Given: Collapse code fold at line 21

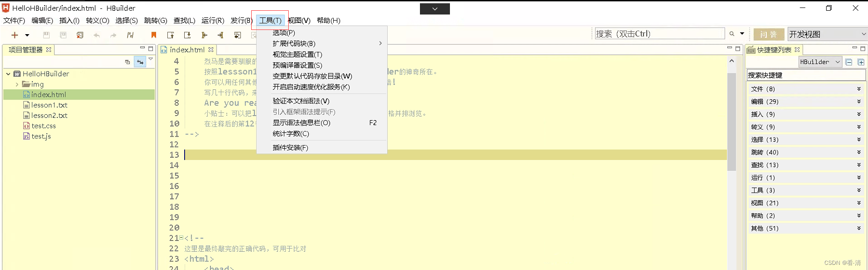Looking at the screenshot, I should [181, 238].
